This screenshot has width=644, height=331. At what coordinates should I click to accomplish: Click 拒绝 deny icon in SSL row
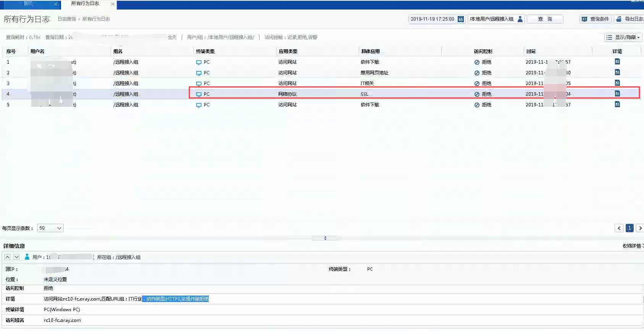point(477,94)
